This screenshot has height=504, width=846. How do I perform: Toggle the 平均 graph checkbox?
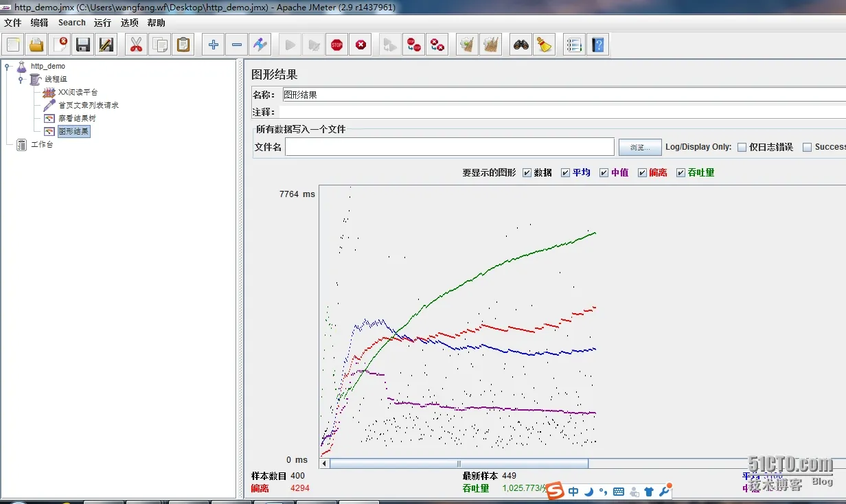pyautogui.click(x=565, y=172)
